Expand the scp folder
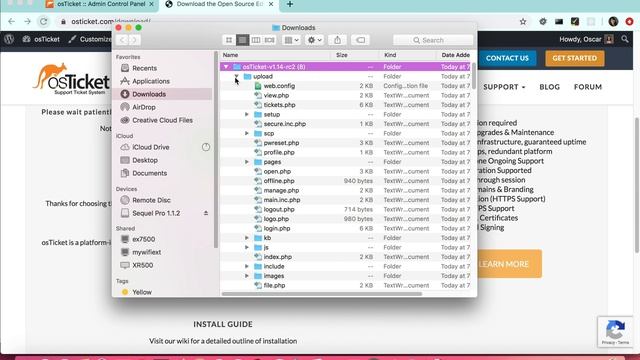The width and height of the screenshot is (640, 360). [x=247, y=133]
